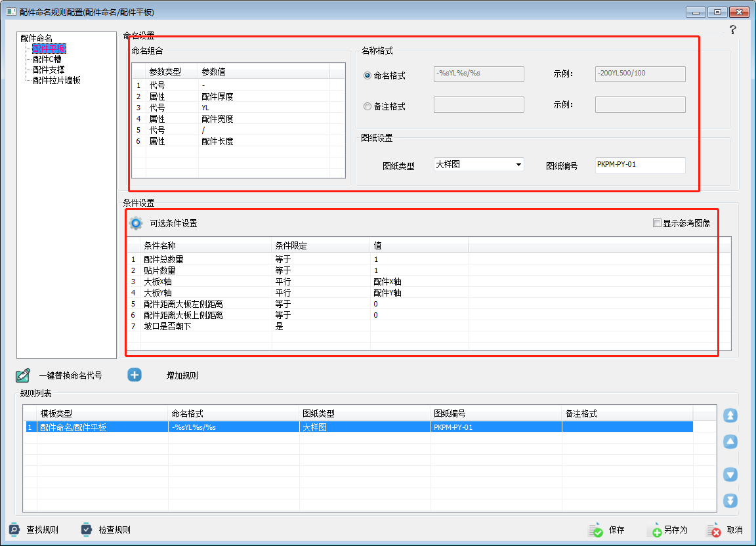
Task: Move selected rule up one row
Action: [730, 442]
